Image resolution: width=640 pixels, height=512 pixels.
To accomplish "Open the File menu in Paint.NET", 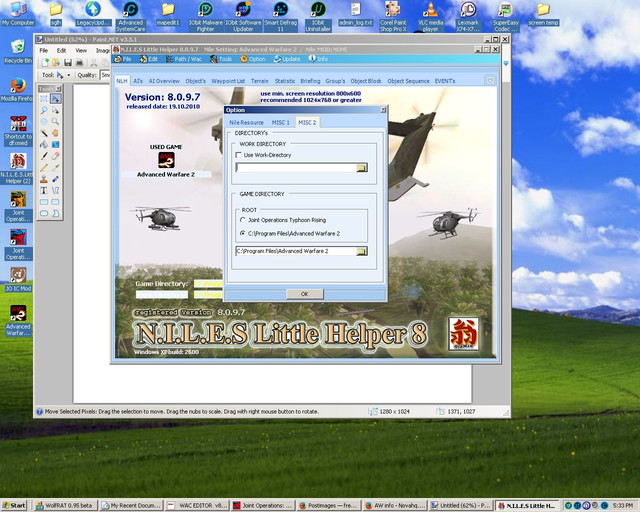I will coord(44,51).
